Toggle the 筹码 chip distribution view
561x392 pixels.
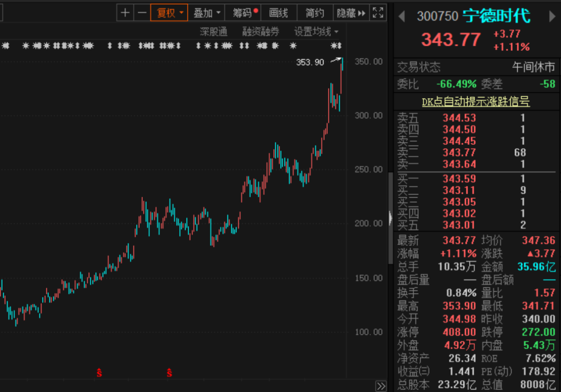click(x=245, y=13)
